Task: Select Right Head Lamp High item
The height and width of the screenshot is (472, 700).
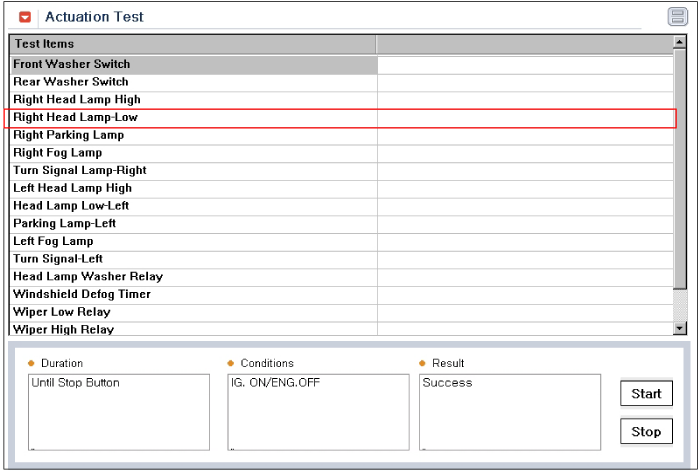Action: point(342,100)
